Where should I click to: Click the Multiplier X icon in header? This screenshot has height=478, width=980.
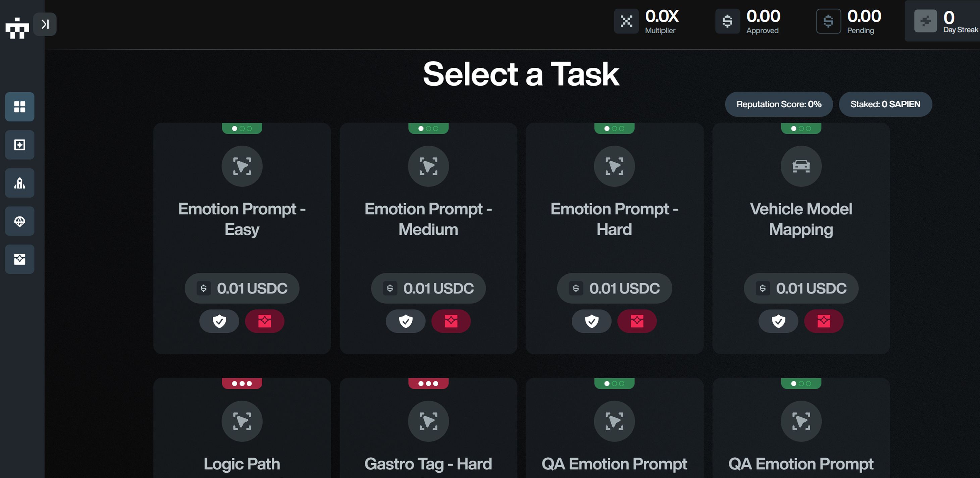tap(626, 21)
